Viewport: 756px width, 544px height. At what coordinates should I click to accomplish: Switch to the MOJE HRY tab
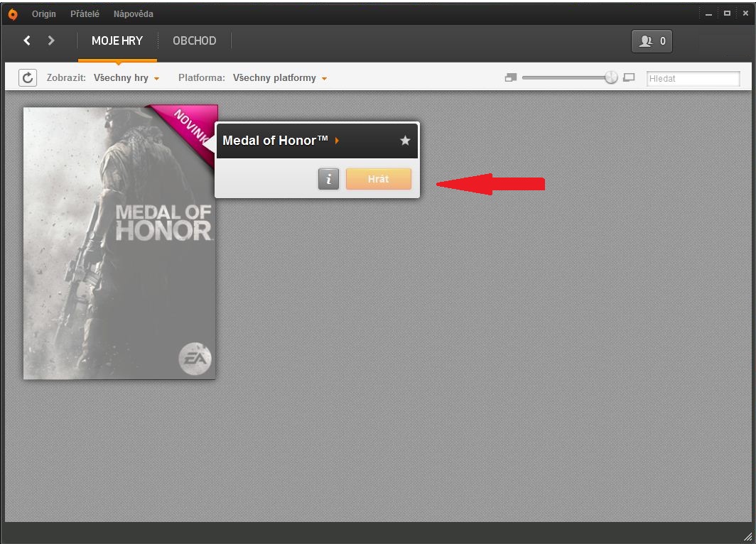(117, 41)
